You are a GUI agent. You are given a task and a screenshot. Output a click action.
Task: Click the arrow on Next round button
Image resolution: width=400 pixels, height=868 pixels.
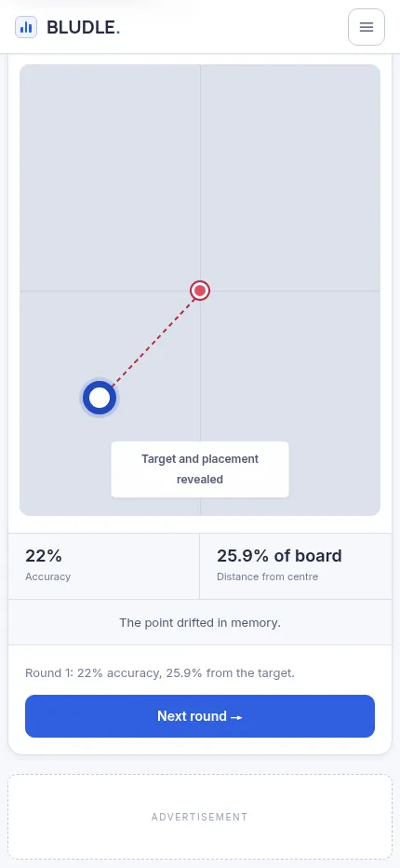pos(236,717)
